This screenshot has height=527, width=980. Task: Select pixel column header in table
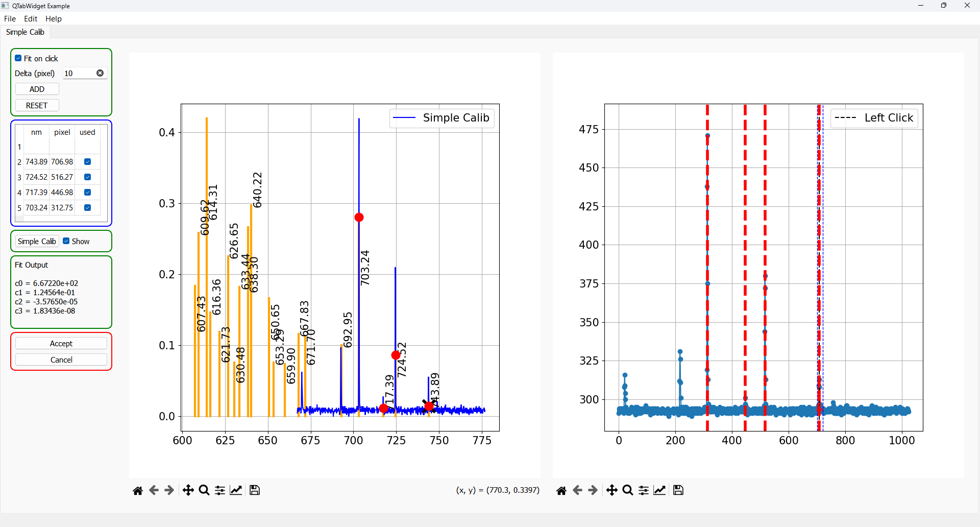point(62,132)
